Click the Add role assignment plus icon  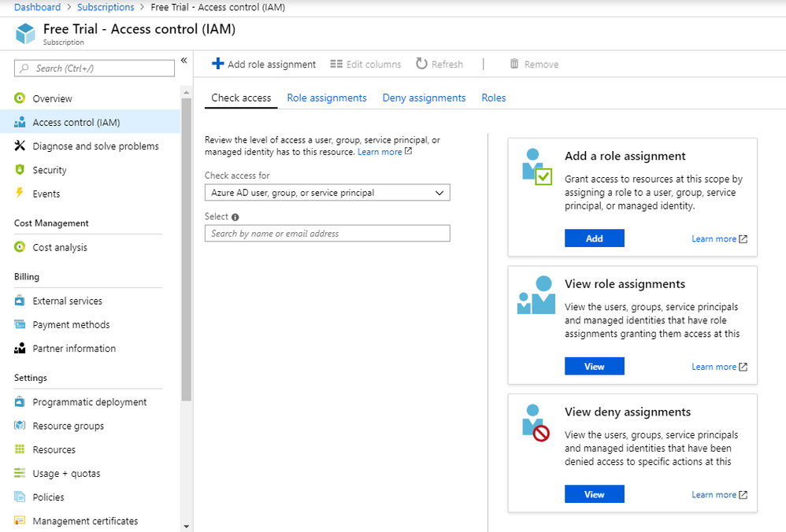tap(218, 65)
